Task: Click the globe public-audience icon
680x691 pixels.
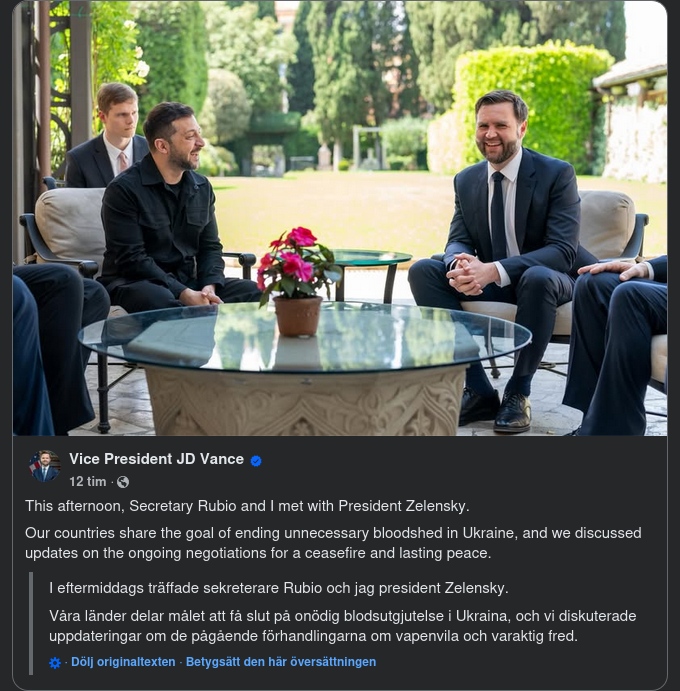Action: (x=123, y=482)
